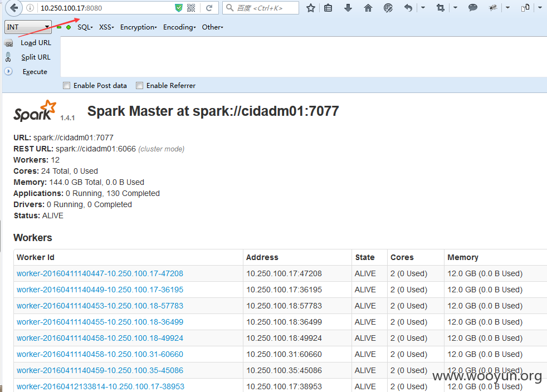Go back with the browser back arrow
Screen dimensions: 547x392
click(x=14, y=8)
